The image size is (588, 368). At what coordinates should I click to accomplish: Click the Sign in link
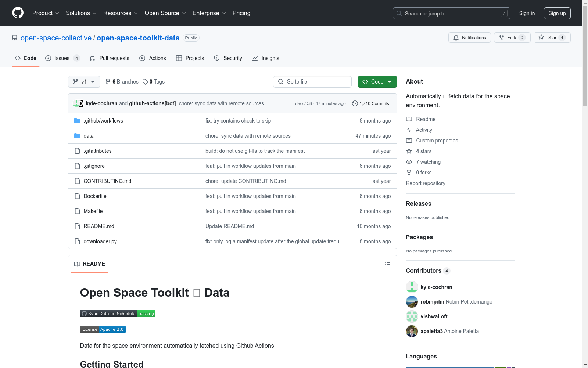[x=527, y=13]
